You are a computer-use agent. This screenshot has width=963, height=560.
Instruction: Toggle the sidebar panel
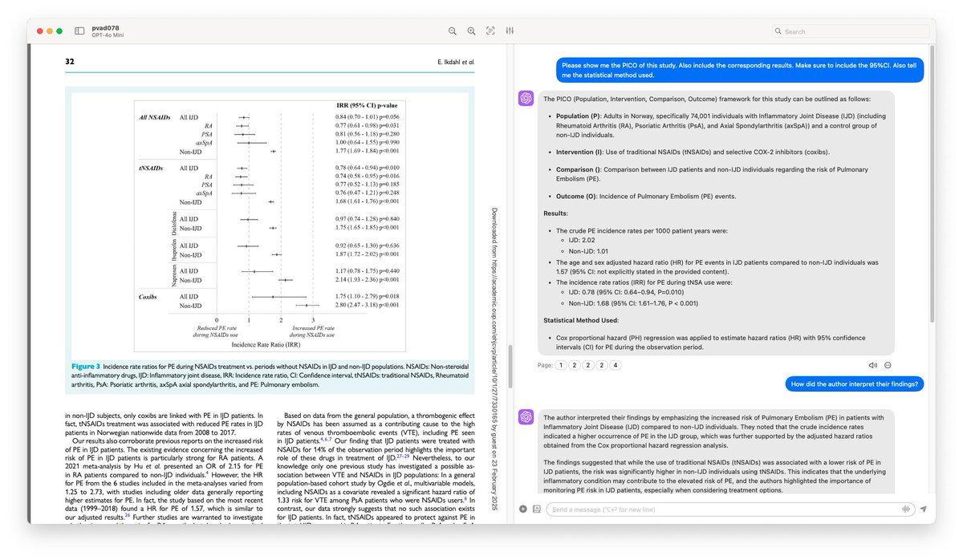(x=79, y=30)
